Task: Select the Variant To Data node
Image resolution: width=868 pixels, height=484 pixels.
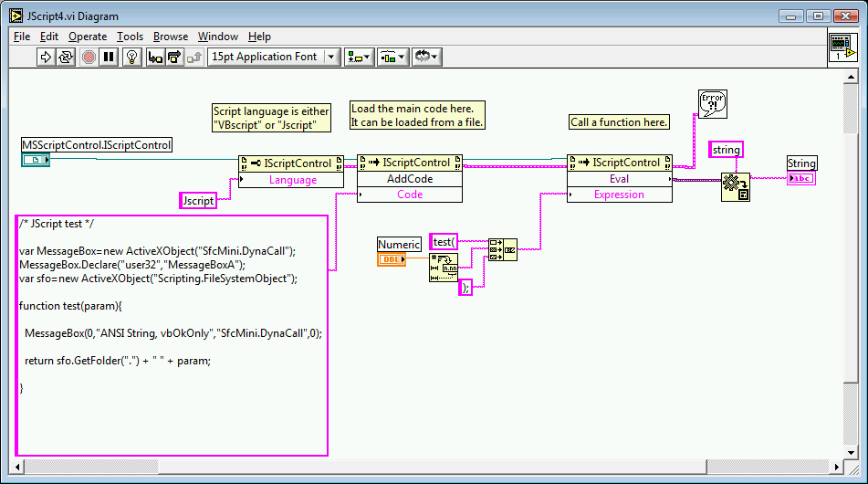Action: point(735,187)
